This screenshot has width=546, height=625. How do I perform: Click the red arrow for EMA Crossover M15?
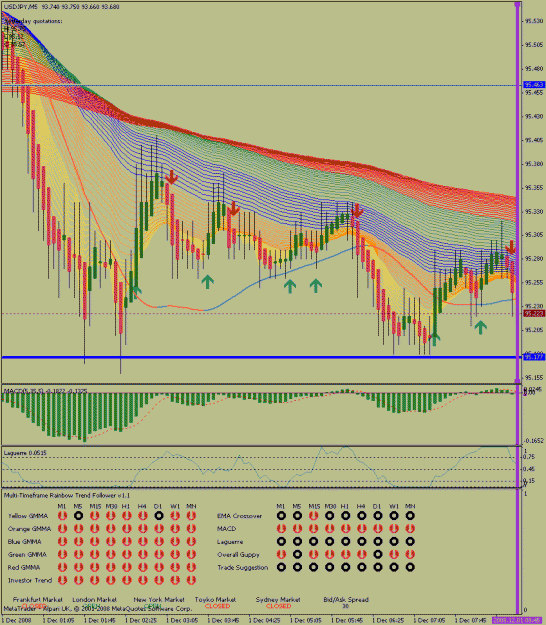click(314, 516)
